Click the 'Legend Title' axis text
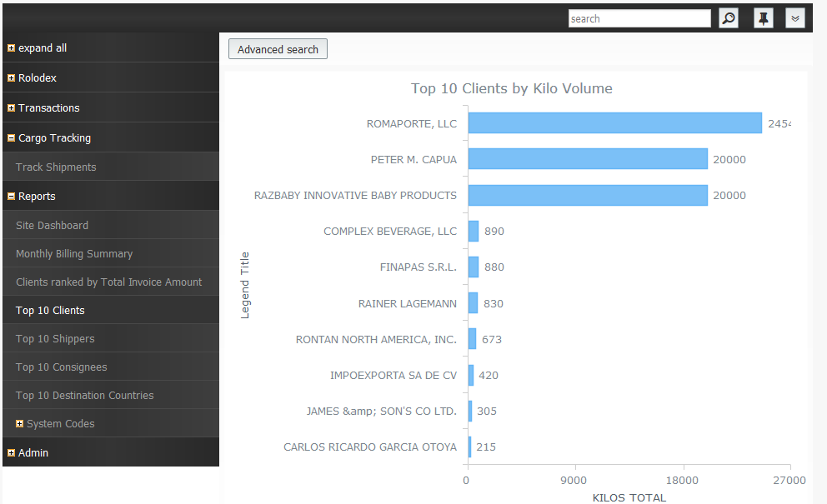This screenshot has height=504, width=827. (245, 285)
